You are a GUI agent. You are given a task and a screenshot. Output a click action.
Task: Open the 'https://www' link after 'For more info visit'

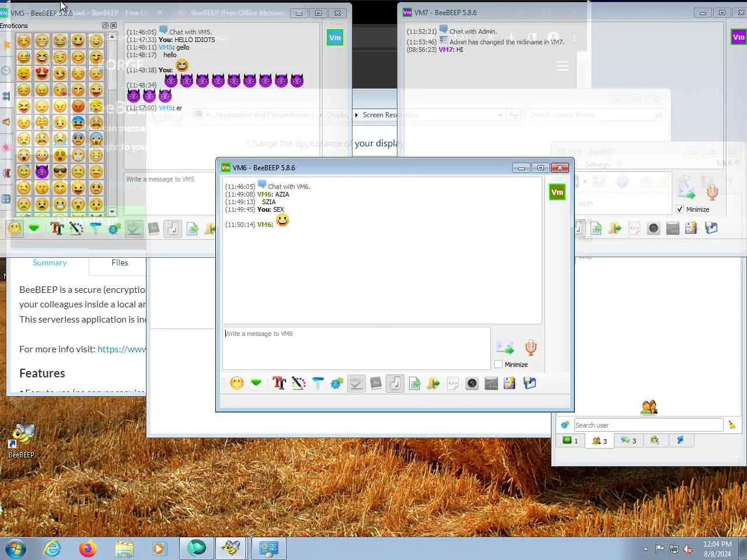pyautogui.click(x=121, y=349)
